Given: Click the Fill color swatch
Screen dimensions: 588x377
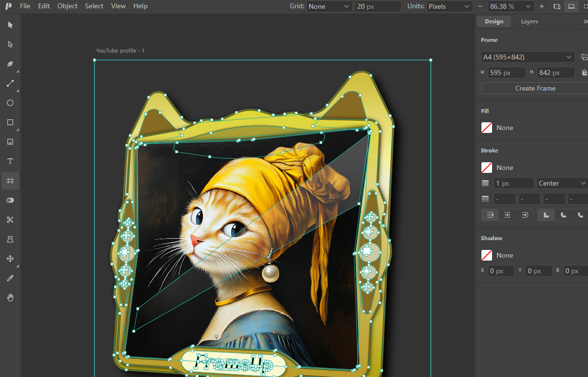Looking at the screenshot, I should pos(487,128).
